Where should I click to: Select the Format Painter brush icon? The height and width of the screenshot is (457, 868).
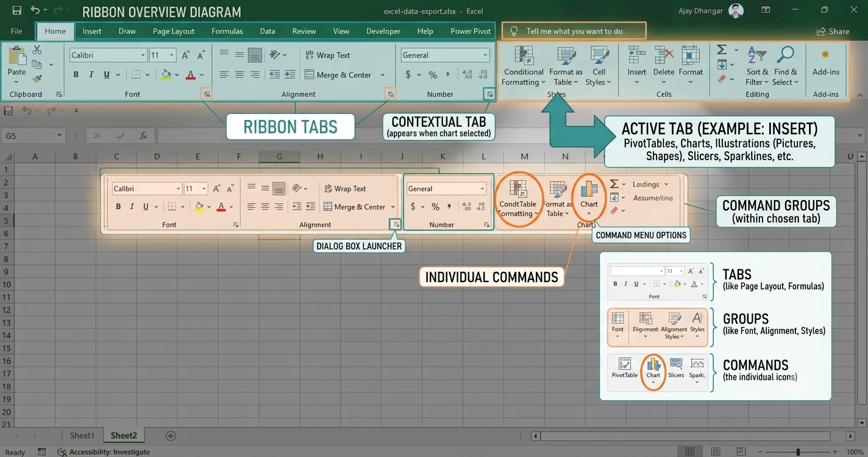pyautogui.click(x=37, y=79)
